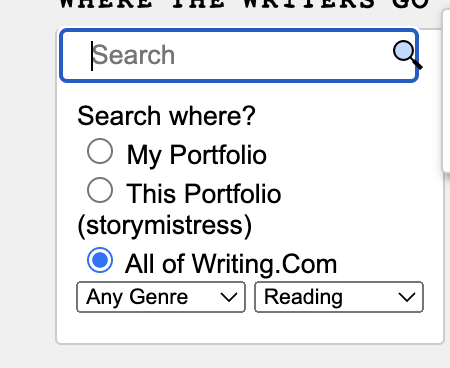Choose the All of Writing.Com radio button
Image resolution: width=450 pixels, height=368 pixels.
point(100,260)
